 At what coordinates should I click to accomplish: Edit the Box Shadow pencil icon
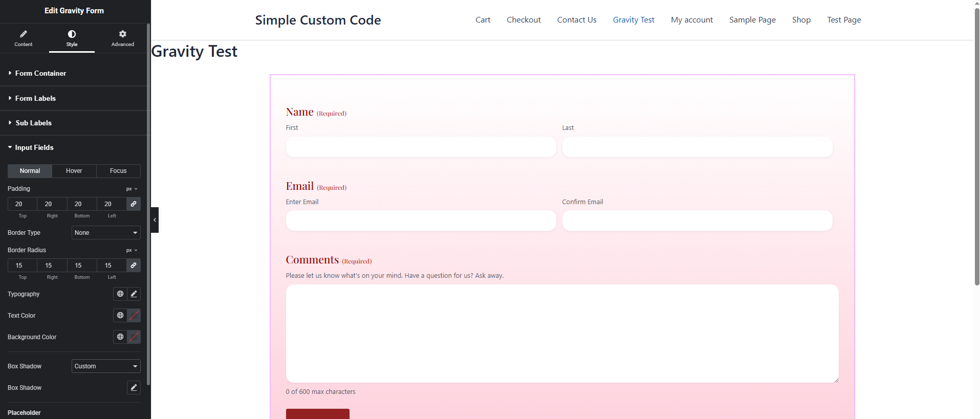point(134,388)
